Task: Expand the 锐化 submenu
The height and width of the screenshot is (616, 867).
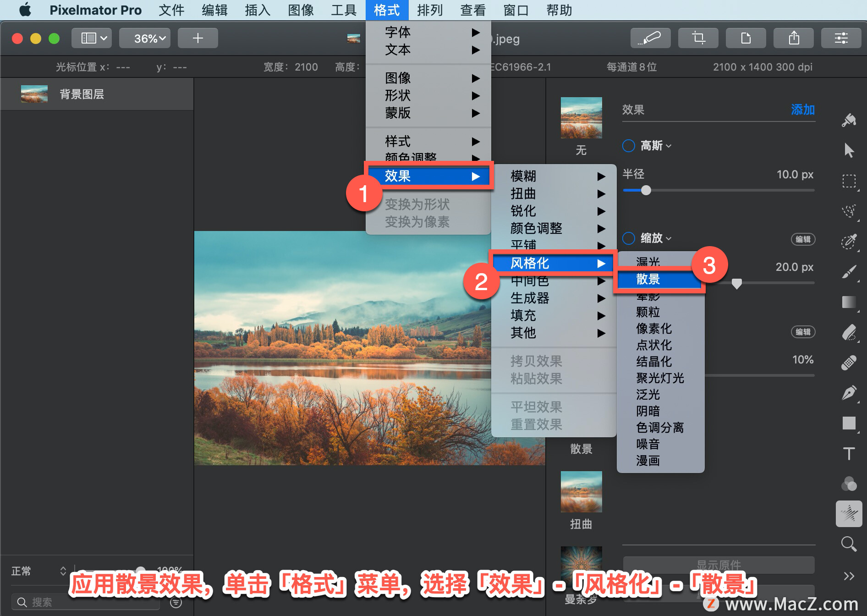Action: [554, 211]
